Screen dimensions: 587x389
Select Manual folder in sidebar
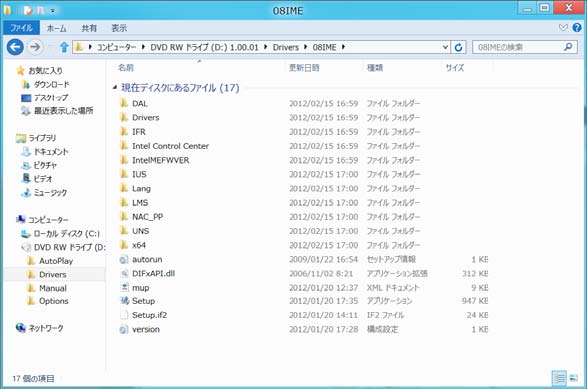click(x=53, y=288)
